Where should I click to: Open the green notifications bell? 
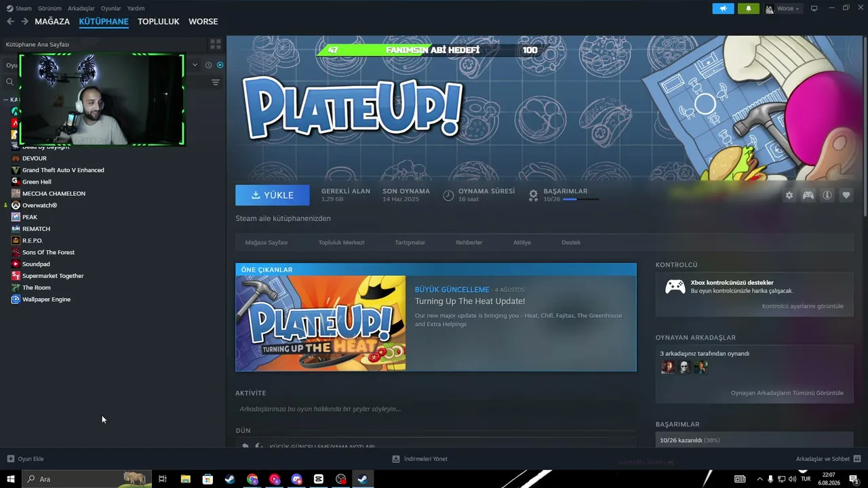[749, 8]
